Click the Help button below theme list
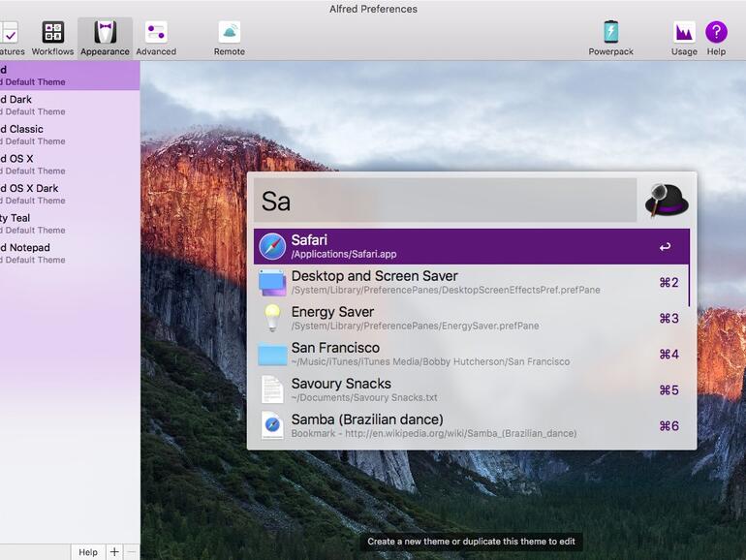This screenshot has width=746, height=560. click(88, 552)
